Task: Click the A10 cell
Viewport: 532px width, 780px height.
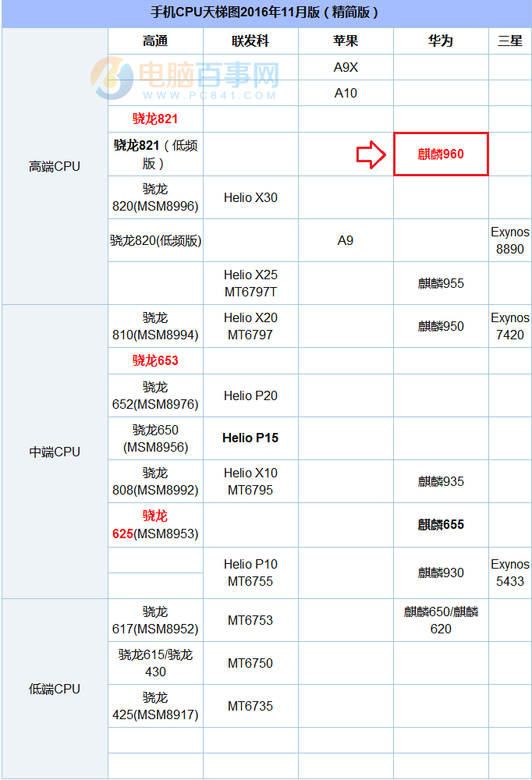Action: [x=346, y=93]
